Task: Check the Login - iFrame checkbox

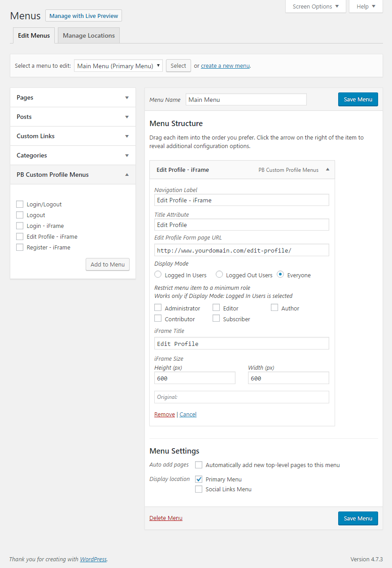Action: pyautogui.click(x=20, y=226)
